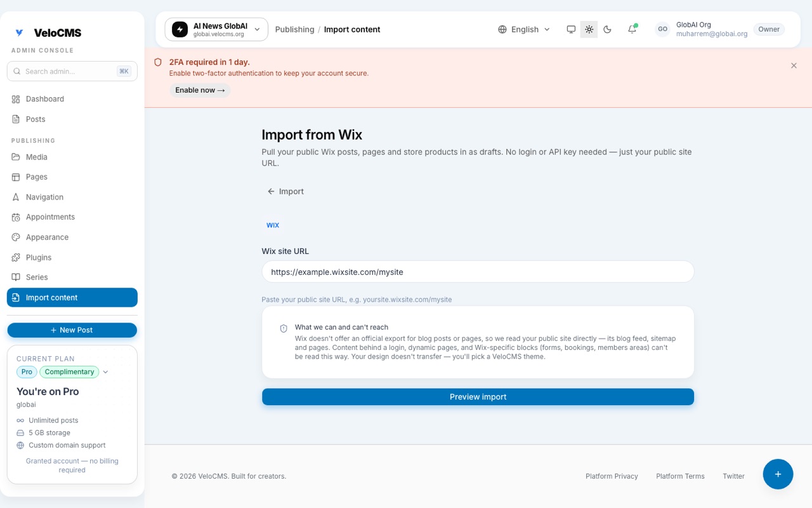Image resolution: width=812 pixels, height=508 pixels.
Task: Go to Publishing breadcrumb
Action: [x=294, y=29]
